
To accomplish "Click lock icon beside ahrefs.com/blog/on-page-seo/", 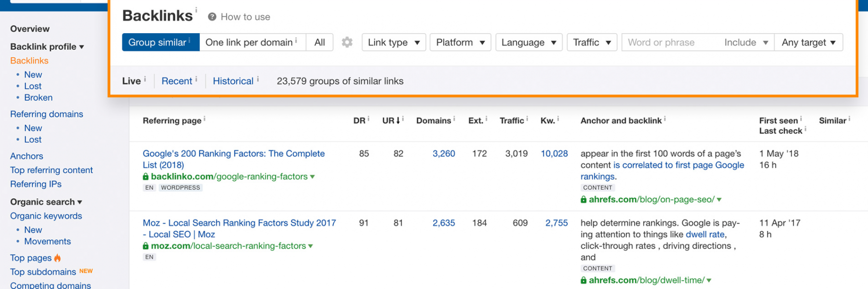I will click(x=583, y=199).
